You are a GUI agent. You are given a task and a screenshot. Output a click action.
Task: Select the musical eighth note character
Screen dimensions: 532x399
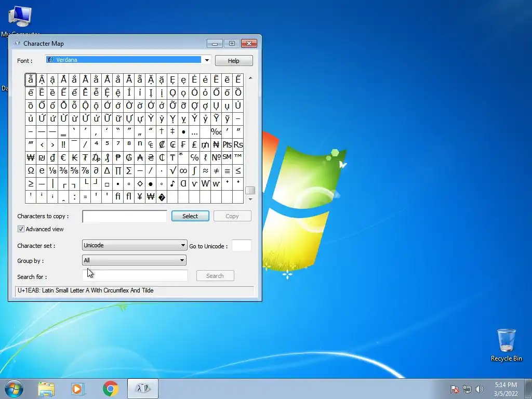172,184
